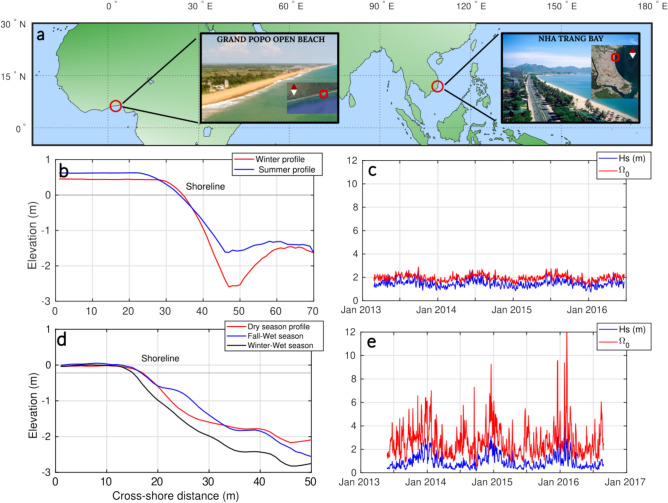This screenshot has height=503, width=668.
Task: Click the 'Shoreline' label in panel b
Action: (x=205, y=187)
